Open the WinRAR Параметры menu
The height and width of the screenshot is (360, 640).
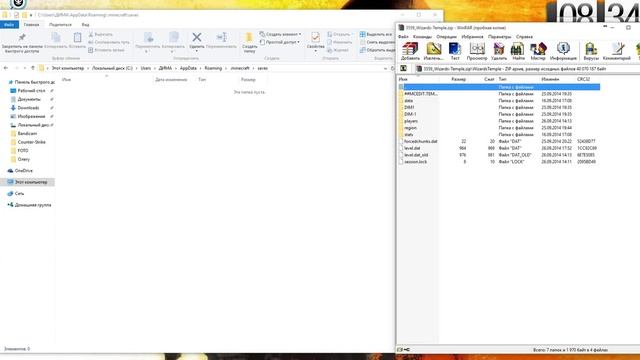(x=499, y=37)
